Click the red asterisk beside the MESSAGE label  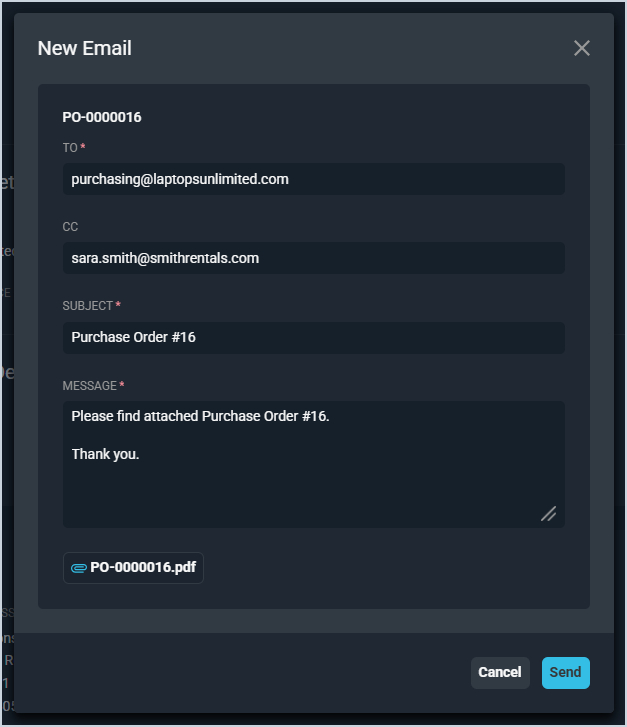tap(122, 386)
